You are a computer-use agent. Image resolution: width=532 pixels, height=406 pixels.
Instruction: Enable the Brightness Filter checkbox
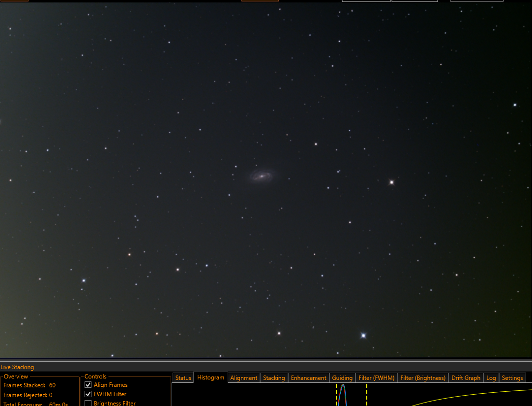[88, 403]
